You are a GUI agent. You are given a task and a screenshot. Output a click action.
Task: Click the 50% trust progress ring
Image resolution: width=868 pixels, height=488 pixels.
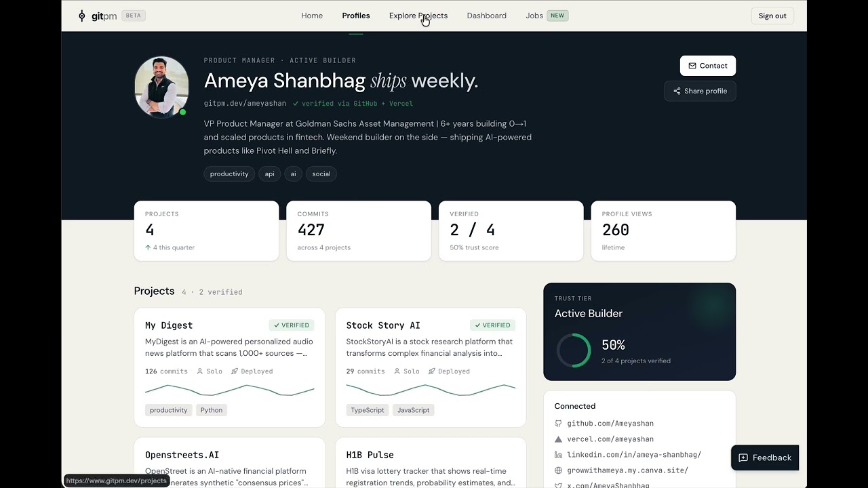[574, 350]
